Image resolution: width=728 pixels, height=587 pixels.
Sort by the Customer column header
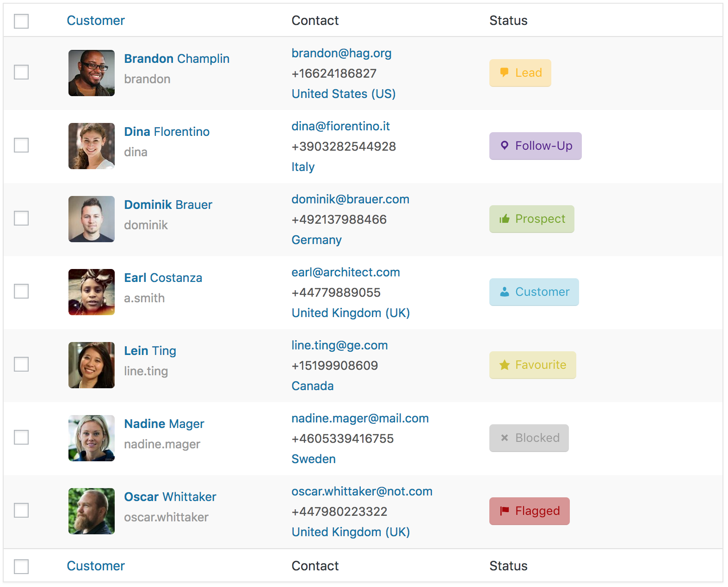tap(96, 20)
